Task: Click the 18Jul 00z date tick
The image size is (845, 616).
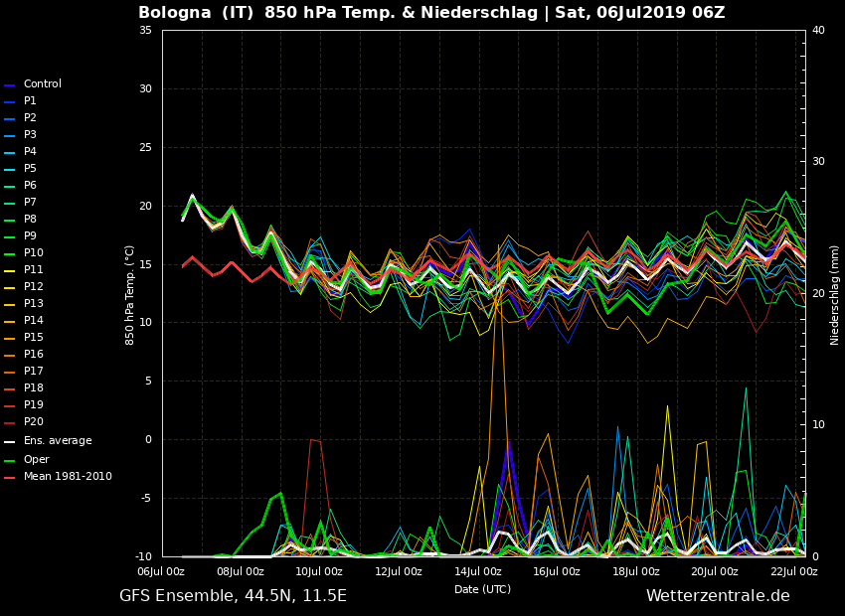Action: coord(635,571)
